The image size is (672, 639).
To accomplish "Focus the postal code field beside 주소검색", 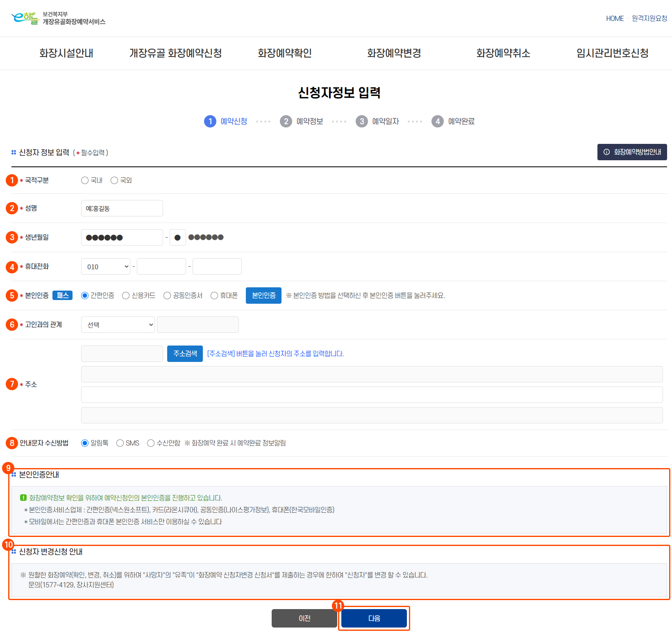I will click(122, 354).
